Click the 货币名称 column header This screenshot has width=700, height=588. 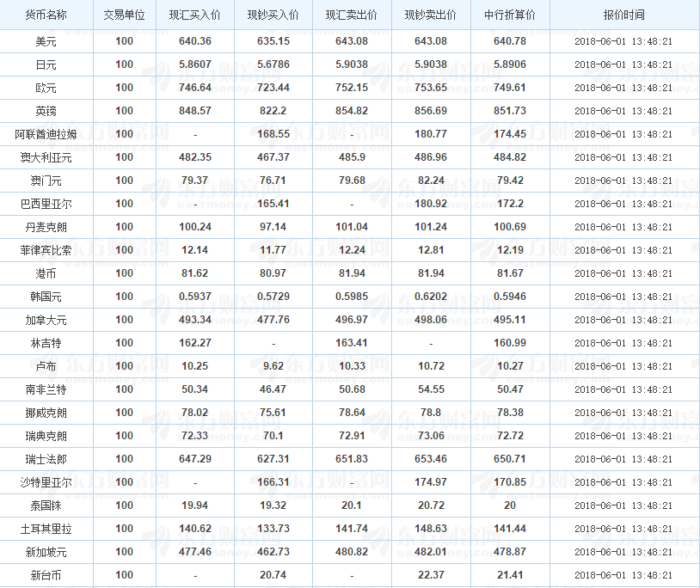[x=46, y=15]
